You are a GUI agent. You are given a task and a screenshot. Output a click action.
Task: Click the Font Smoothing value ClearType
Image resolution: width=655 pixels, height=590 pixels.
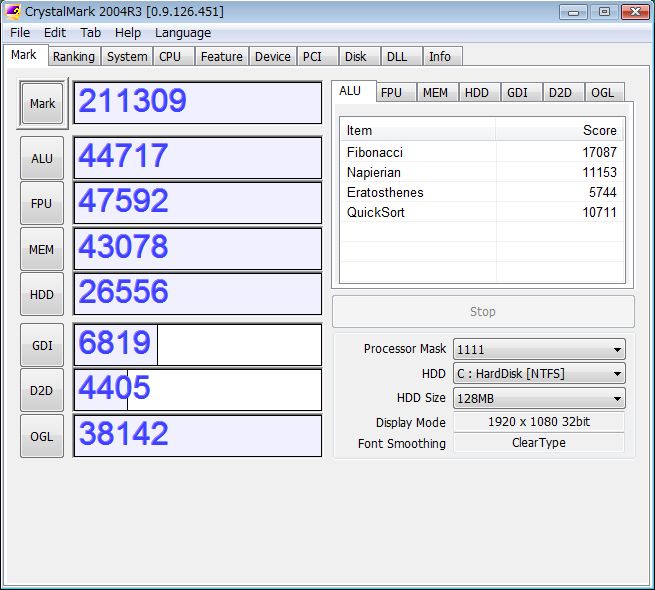click(539, 442)
